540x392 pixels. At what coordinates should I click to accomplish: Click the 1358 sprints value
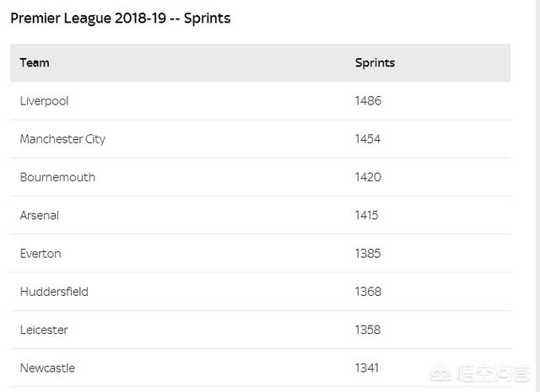coord(368,330)
